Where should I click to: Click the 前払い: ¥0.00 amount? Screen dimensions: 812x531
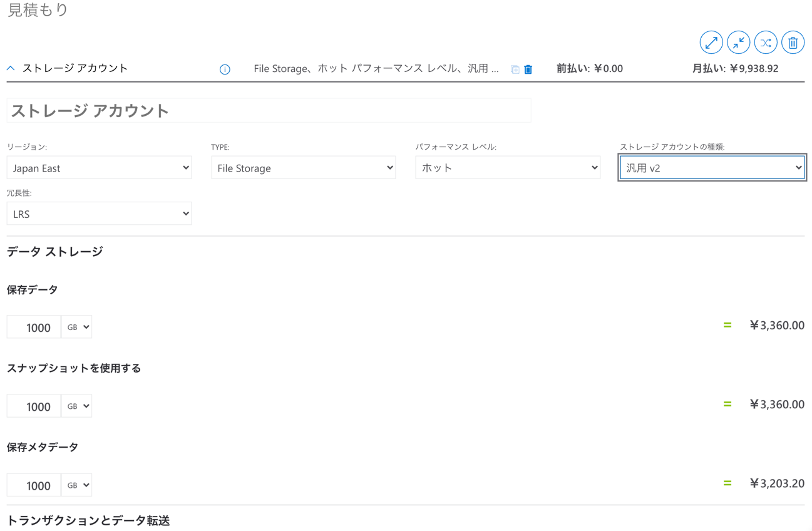pos(590,69)
